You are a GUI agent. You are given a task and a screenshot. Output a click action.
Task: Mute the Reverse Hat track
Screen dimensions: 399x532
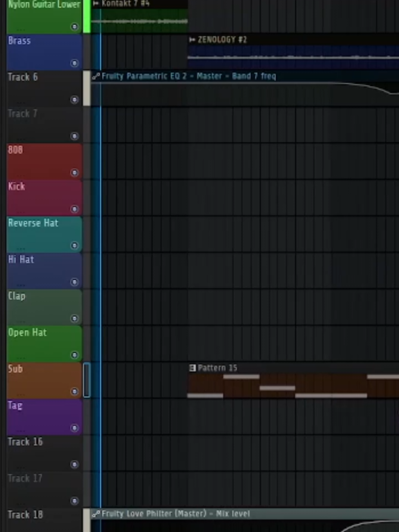(74, 245)
